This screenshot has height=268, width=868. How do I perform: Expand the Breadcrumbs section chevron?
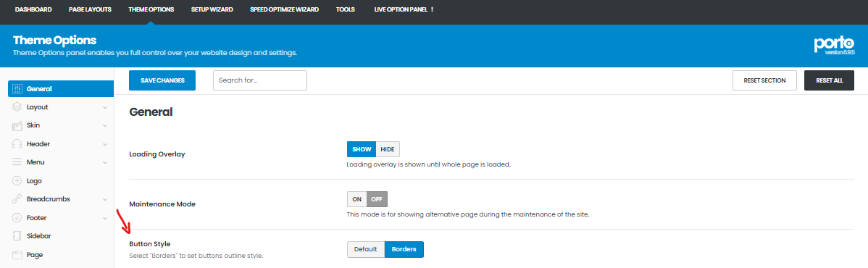pos(105,199)
